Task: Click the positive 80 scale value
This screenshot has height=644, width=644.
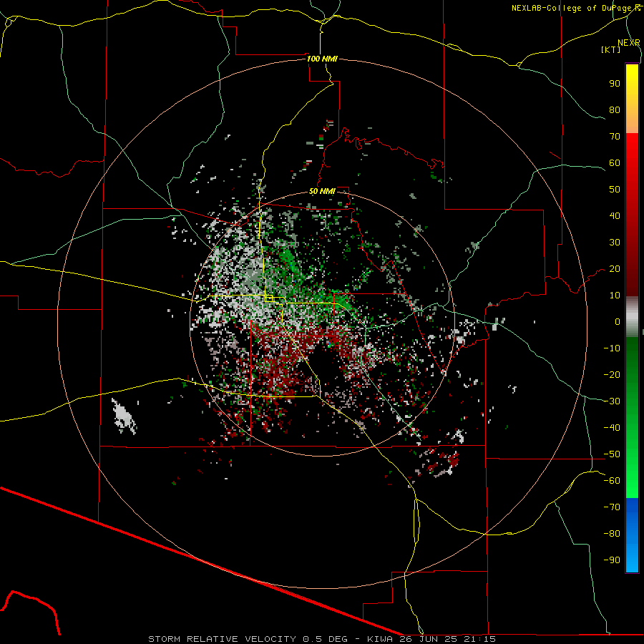Action: pos(615,109)
